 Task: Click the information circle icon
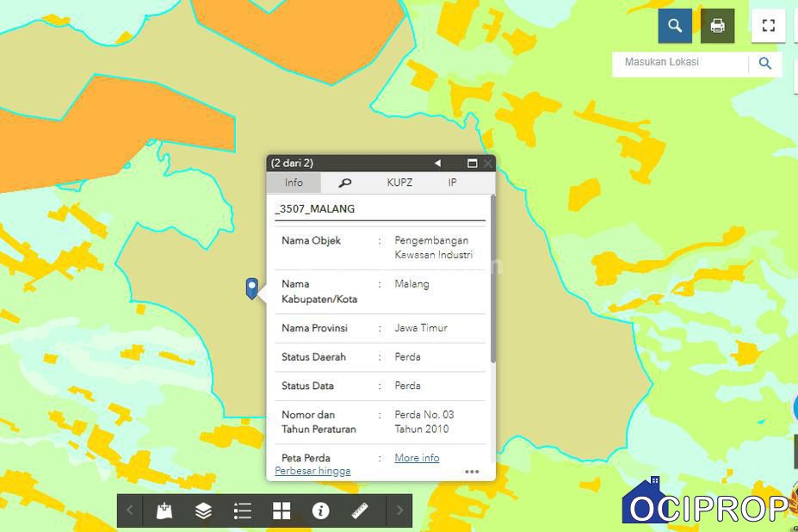pos(321,510)
